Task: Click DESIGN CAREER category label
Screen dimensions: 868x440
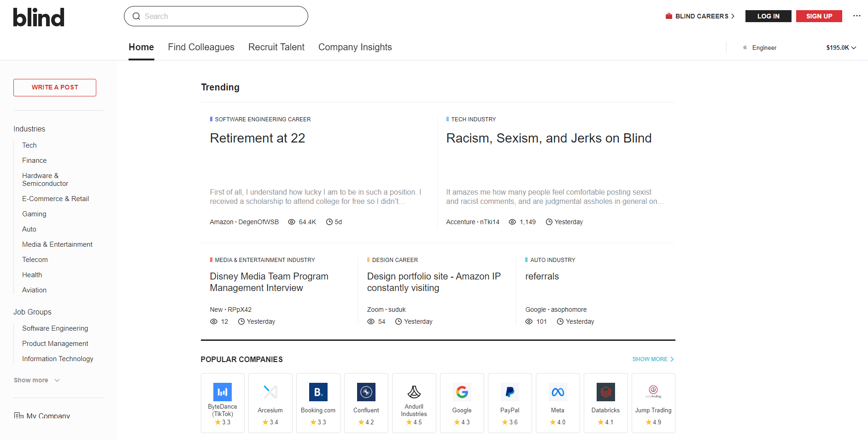Action: (395, 260)
